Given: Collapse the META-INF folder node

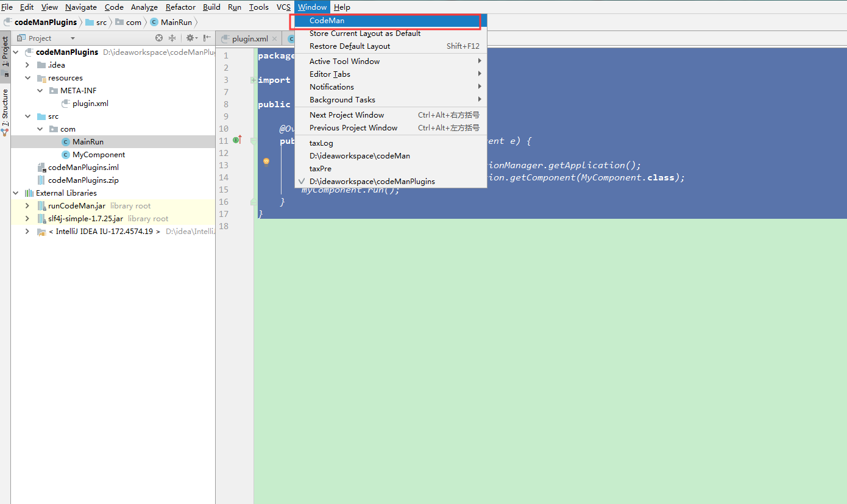Looking at the screenshot, I should [40, 91].
